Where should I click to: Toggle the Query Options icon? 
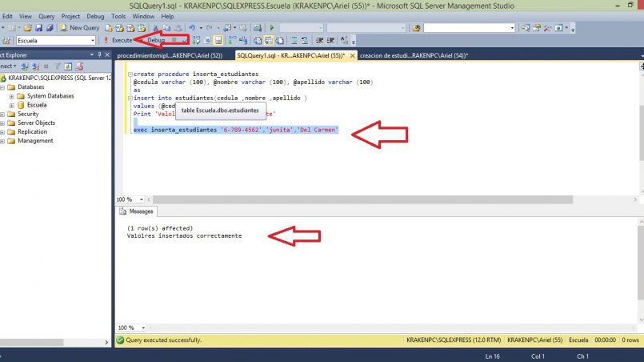(x=207, y=40)
